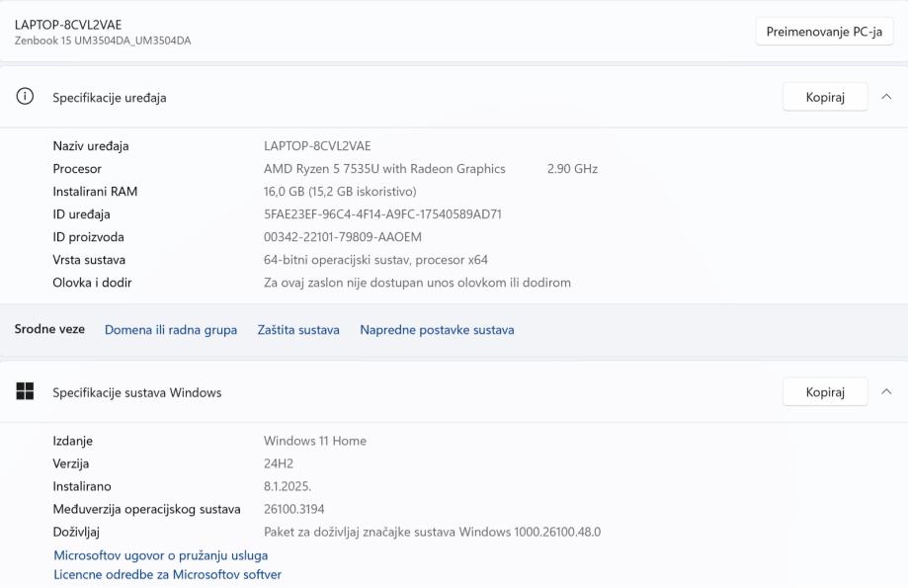Click the ID uređaja value text
Image resolution: width=908 pixels, height=588 pixels.
point(382,214)
